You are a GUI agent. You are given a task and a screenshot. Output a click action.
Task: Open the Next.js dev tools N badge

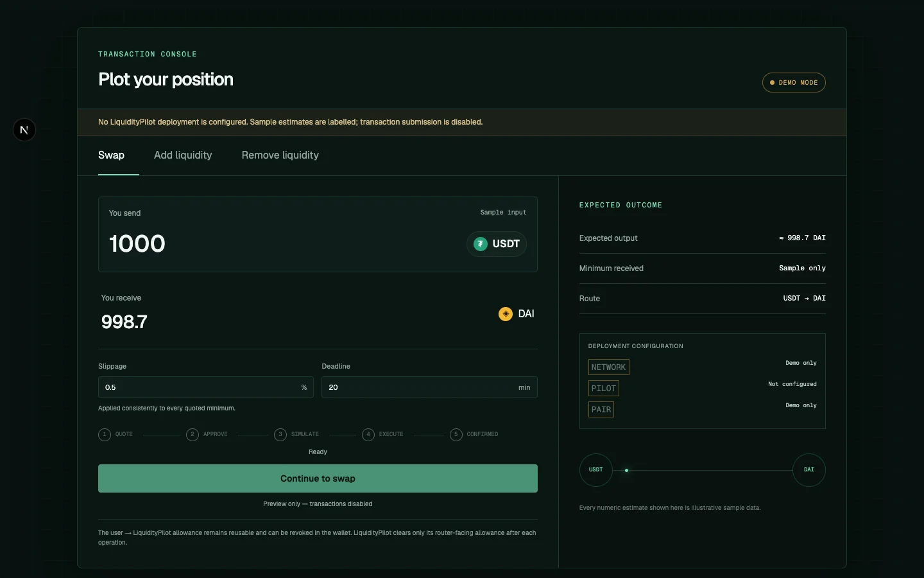point(24,130)
